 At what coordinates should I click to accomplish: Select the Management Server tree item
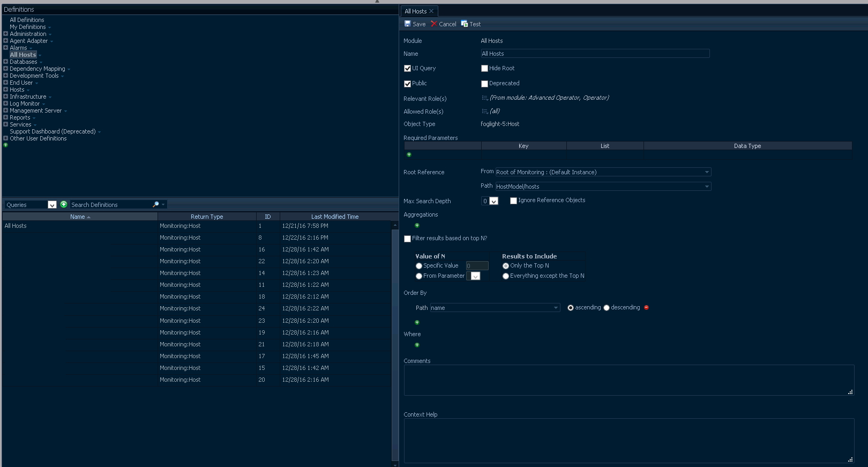pyautogui.click(x=35, y=110)
